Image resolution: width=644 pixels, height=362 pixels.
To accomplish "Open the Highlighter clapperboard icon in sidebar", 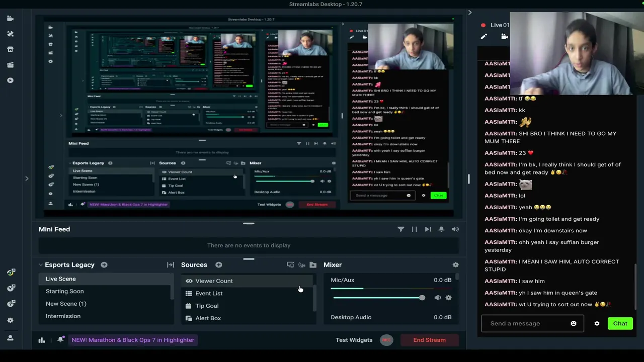I will (10, 65).
